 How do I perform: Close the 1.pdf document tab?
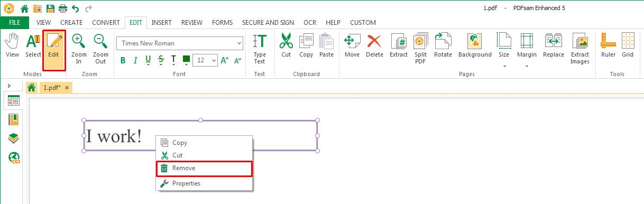tap(67, 88)
